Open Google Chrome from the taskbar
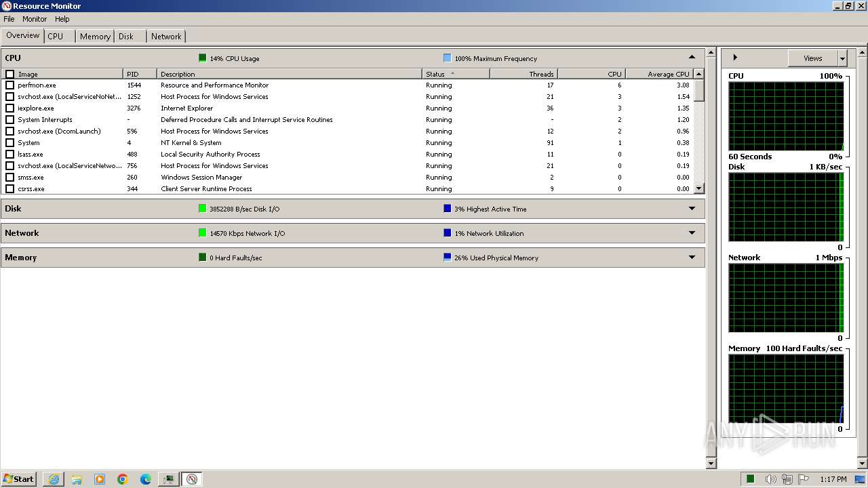The image size is (868, 488). coord(123,479)
